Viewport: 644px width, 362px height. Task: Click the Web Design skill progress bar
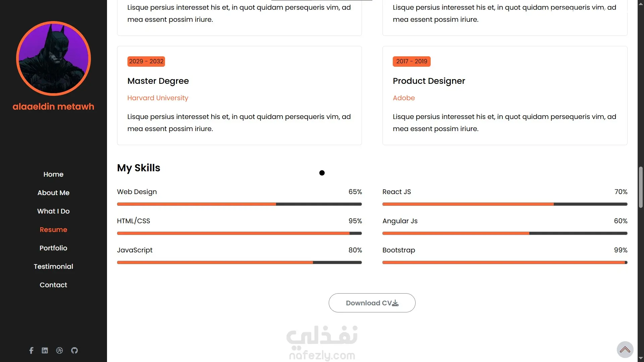pos(239,204)
